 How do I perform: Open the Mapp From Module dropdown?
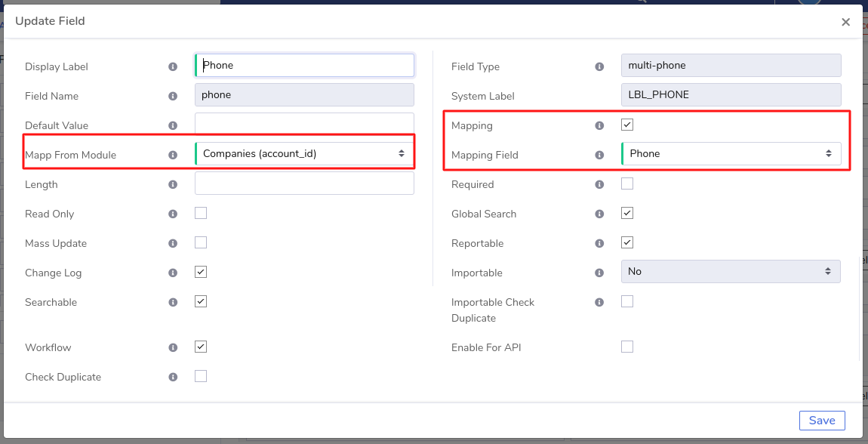(x=304, y=154)
